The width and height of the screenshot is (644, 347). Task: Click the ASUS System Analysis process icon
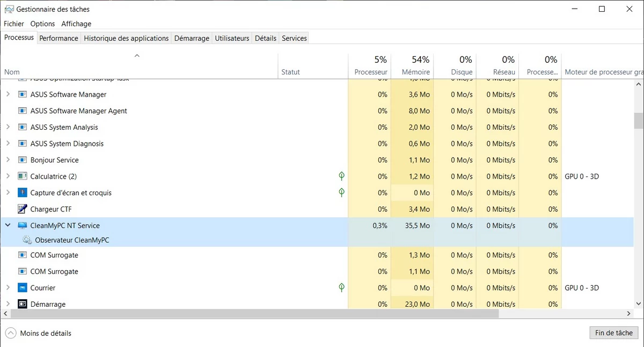pos(22,127)
